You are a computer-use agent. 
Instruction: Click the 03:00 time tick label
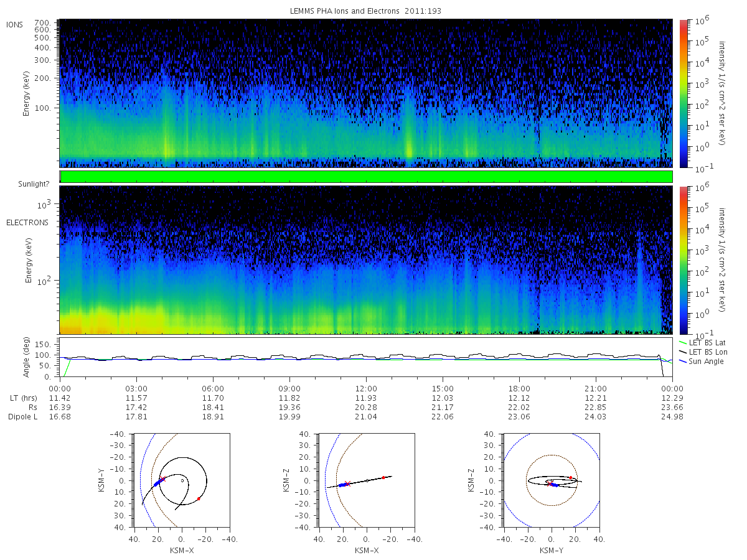136,388
